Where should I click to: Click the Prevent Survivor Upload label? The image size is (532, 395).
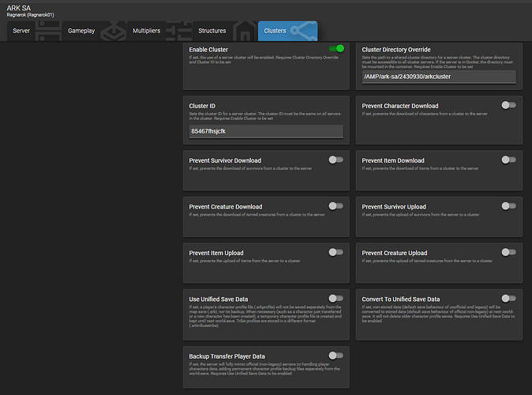[x=394, y=206]
